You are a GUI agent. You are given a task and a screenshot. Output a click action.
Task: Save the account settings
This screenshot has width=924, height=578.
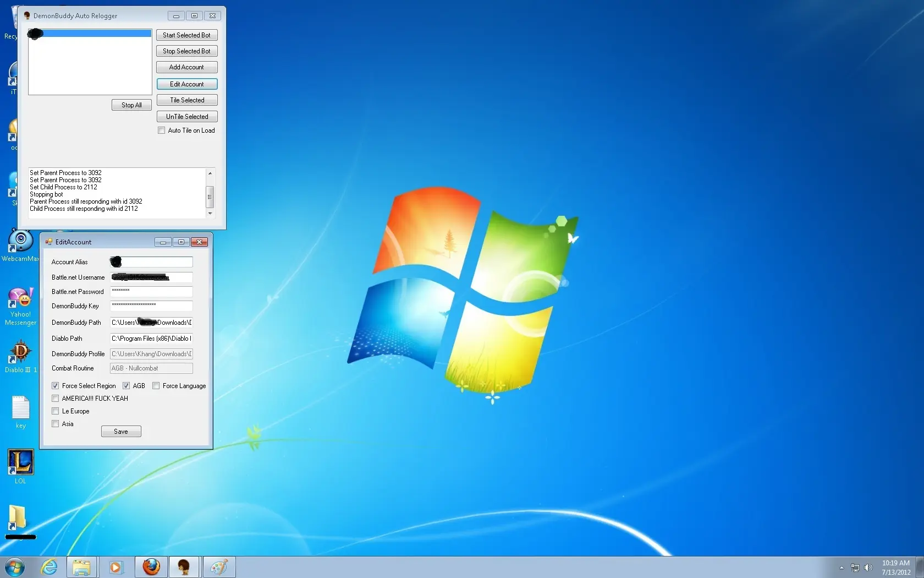point(121,432)
